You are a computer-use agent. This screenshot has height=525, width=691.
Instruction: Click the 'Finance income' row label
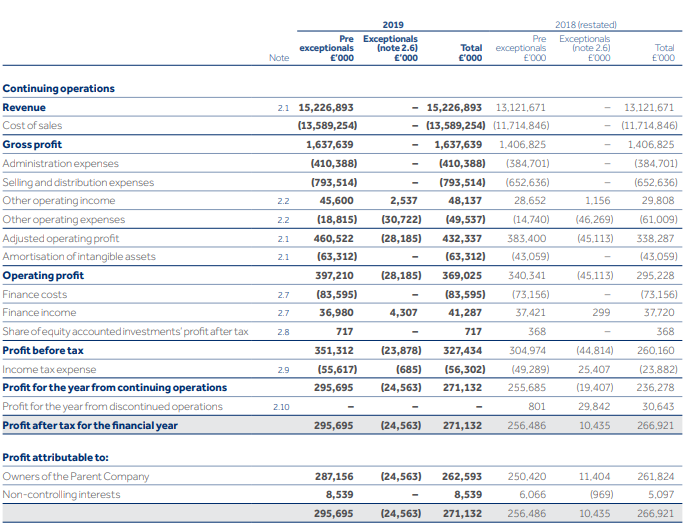click(x=39, y=313)
